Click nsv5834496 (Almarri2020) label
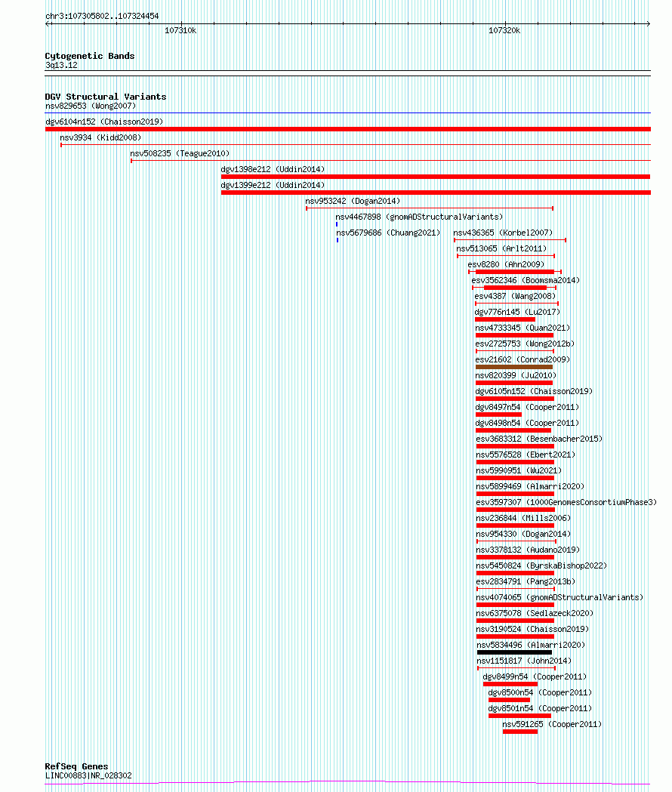The height and width of the screenshot is (792, 672). [531, 645]
